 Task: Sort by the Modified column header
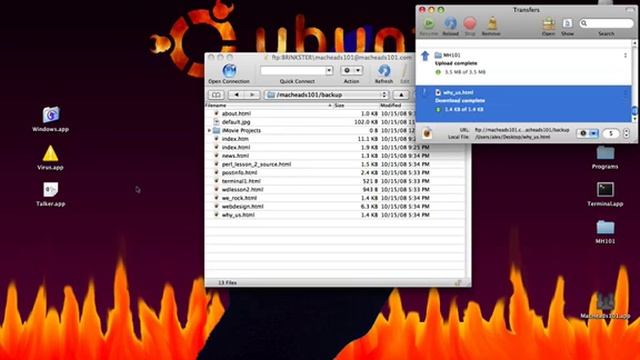pyautogui.click(x=398, y=105)
